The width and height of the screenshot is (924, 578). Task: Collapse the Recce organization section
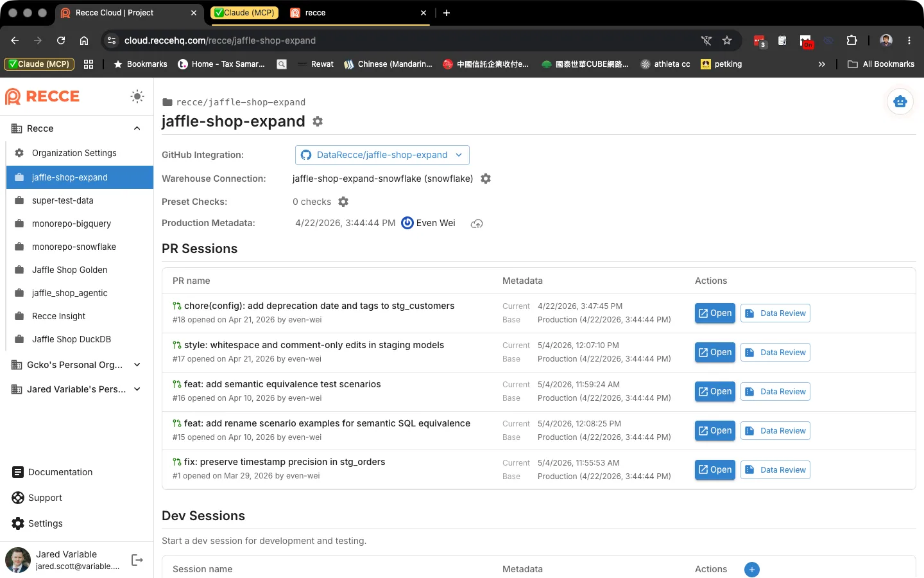pos(137,128)
